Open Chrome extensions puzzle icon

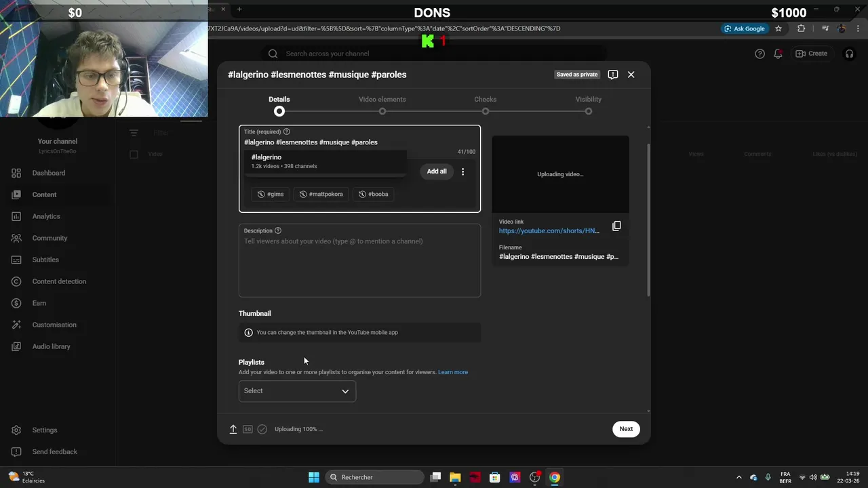pos(802,28)
